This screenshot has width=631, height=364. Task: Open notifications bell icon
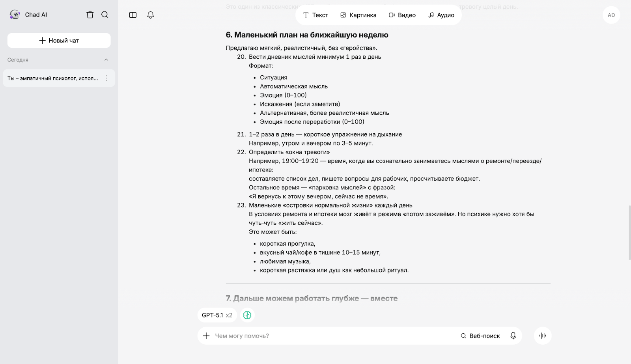coord(150,15)
